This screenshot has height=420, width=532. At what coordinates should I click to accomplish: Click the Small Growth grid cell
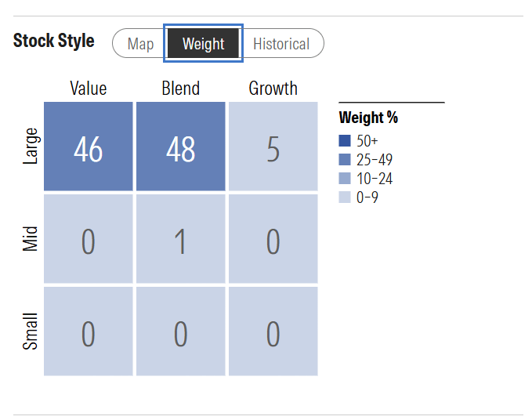[x=273, y=331]
